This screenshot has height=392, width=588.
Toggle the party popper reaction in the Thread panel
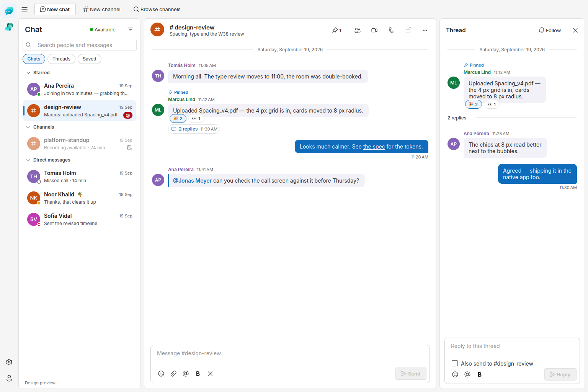(474, 105)
